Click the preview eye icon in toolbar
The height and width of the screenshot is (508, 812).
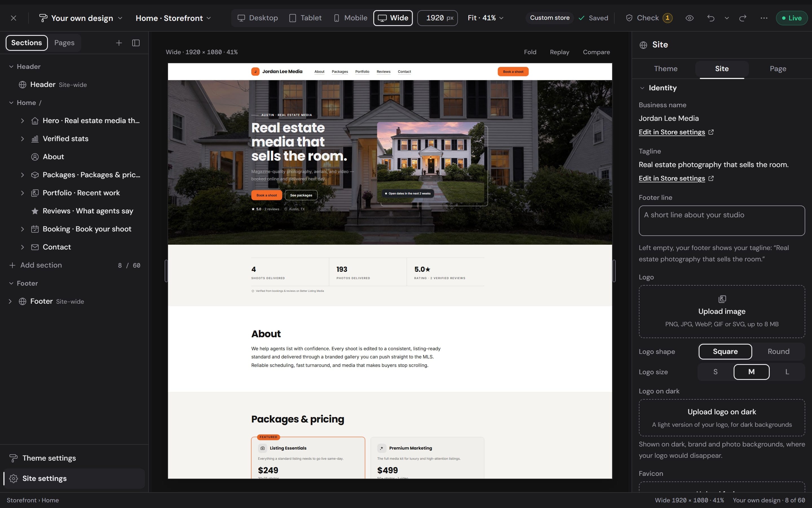tap(689, 18)
